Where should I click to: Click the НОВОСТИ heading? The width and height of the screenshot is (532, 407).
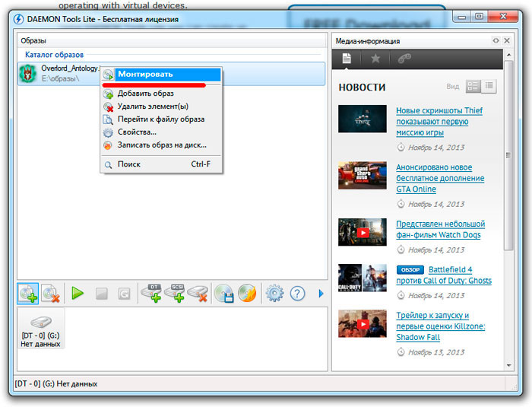362,87
